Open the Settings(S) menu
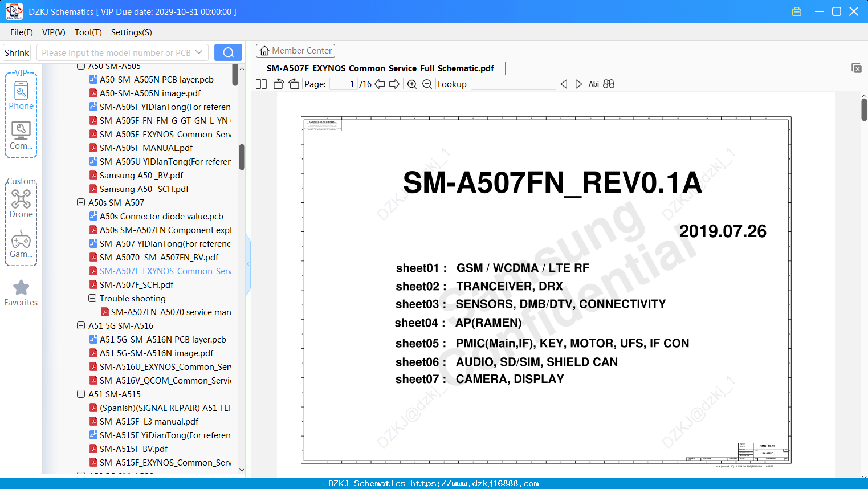The width and height of the screenshot is (868, 489). point(132,32)
